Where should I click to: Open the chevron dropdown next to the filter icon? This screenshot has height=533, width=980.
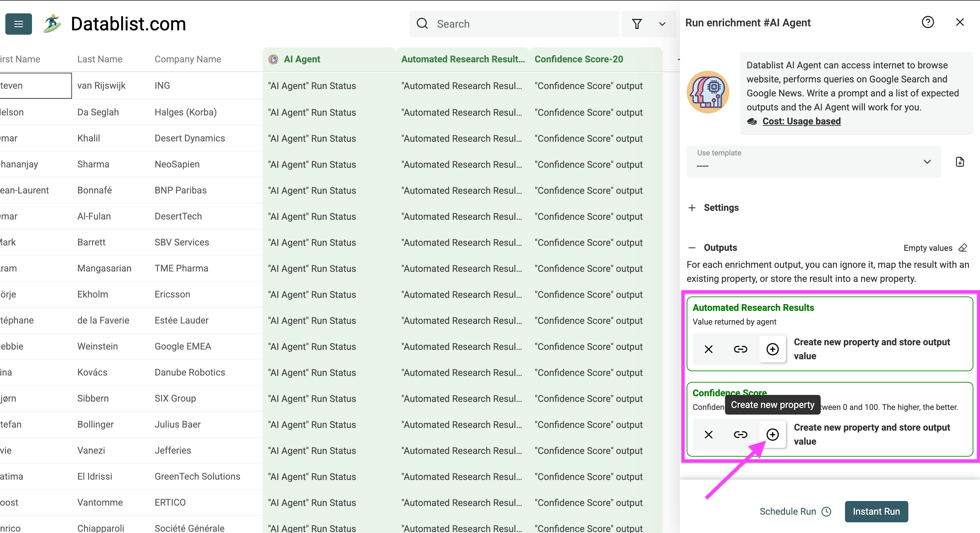coord(662,24)
